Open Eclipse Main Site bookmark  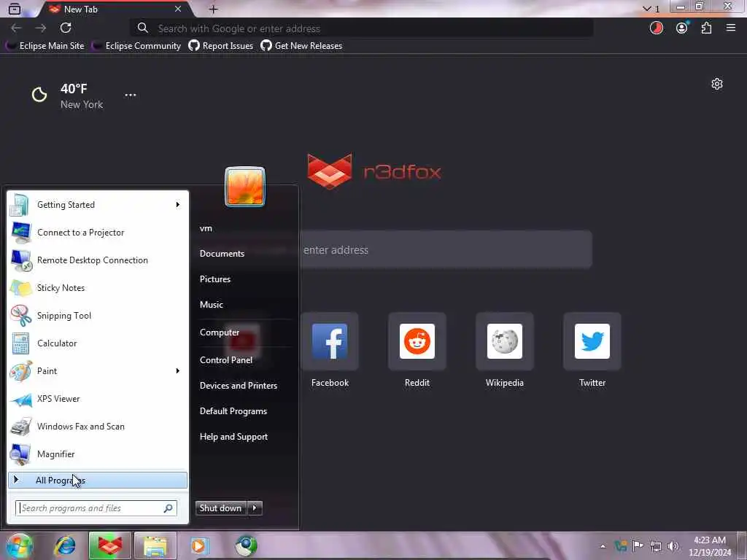coord(45,46)
